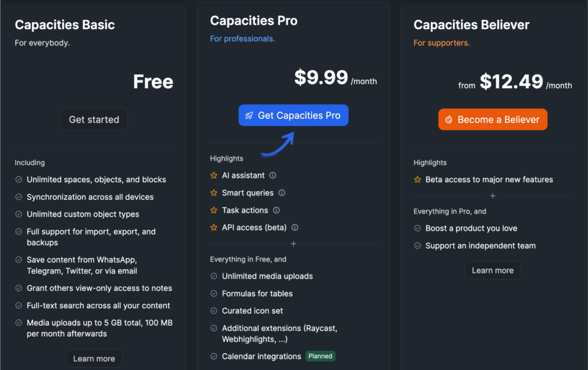Click the star icon beside AI assistant
Screen dimensions: 588x370
pos(214,175)
